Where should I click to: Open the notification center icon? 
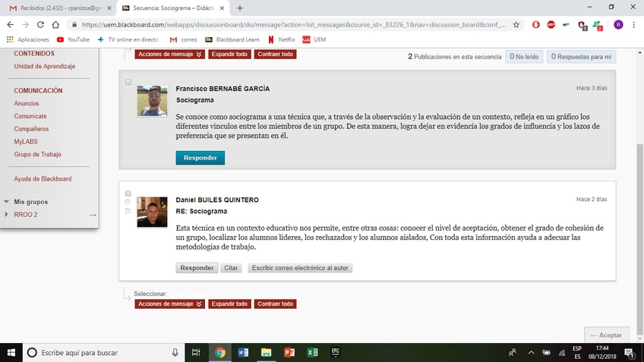(x=629, y=353)
